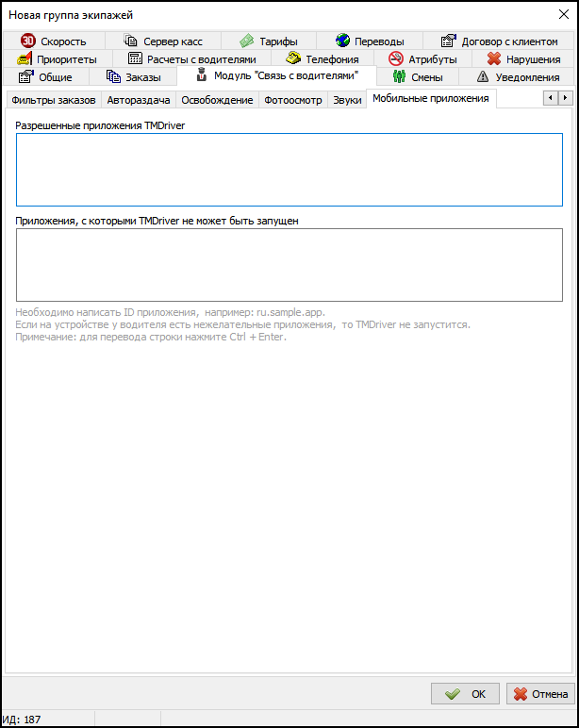The image size is (579, 728).
Task: Select the Тарифы money icon tab
Action: (246, 41)
